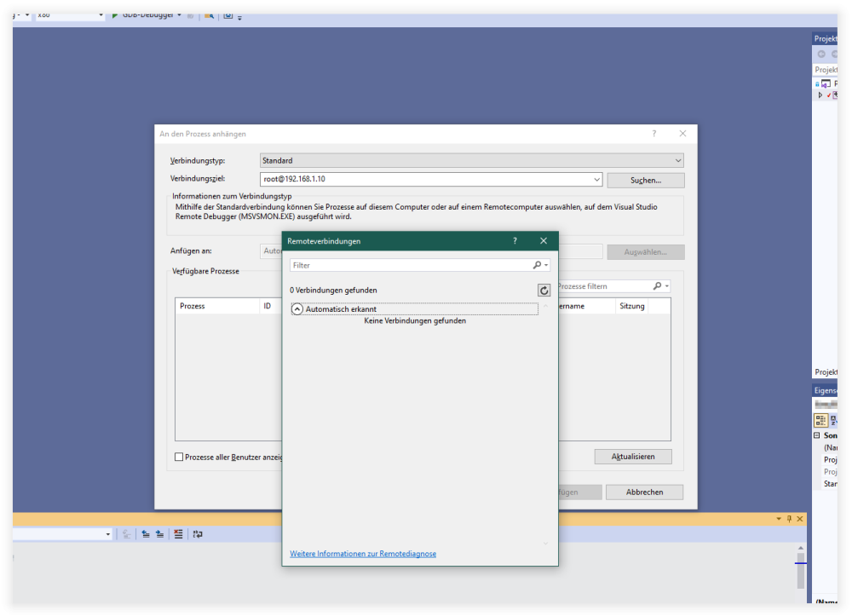Open 'Weitere Informationen zur Remotediagnose' link
Screen dimensions: 852x616
(x=363, y=554)
